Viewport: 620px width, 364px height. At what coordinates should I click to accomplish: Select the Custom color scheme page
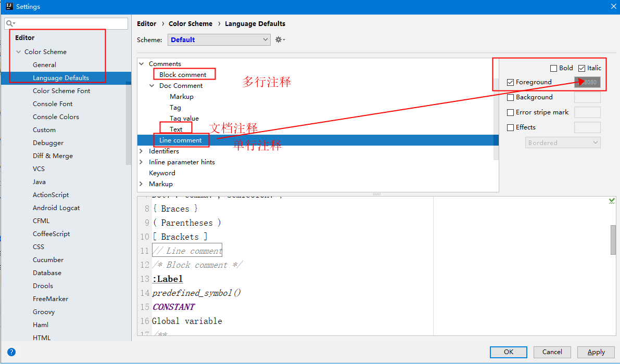point(44,130)
